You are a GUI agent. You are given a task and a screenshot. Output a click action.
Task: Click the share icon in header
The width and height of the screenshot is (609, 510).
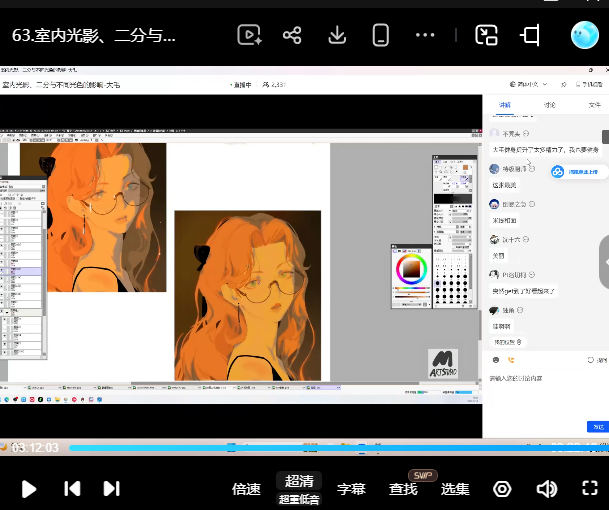coord(292,35)
